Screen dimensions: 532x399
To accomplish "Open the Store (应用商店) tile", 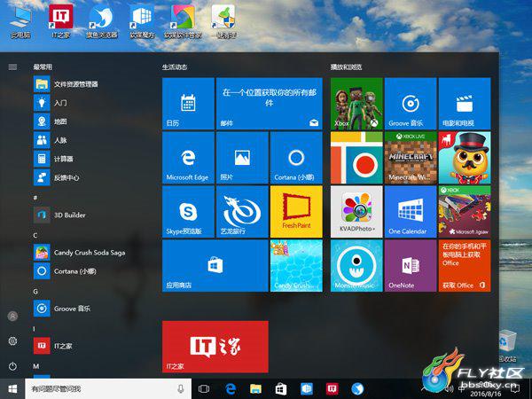I will click(215, 266).
